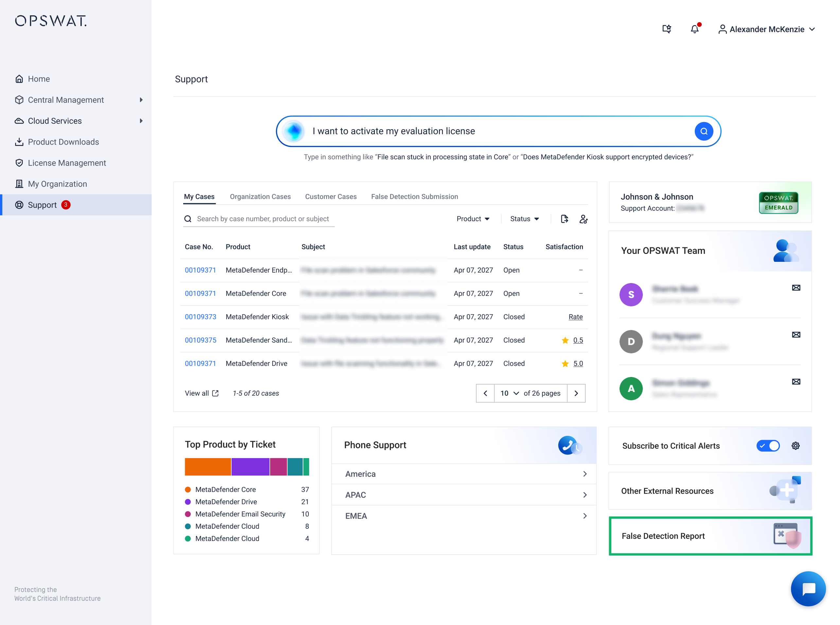Image resolution: width=840 pixels, height=625 pixels.
Task: Open Other External Resources card
Action: point(710,491)
